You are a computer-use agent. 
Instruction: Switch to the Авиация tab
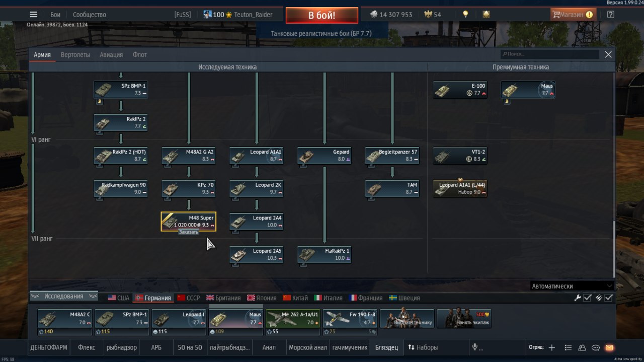click(x=111, y=54)
